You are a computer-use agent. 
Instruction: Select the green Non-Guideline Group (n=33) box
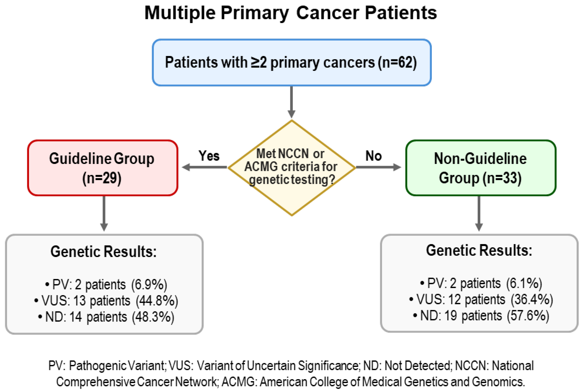480,168
